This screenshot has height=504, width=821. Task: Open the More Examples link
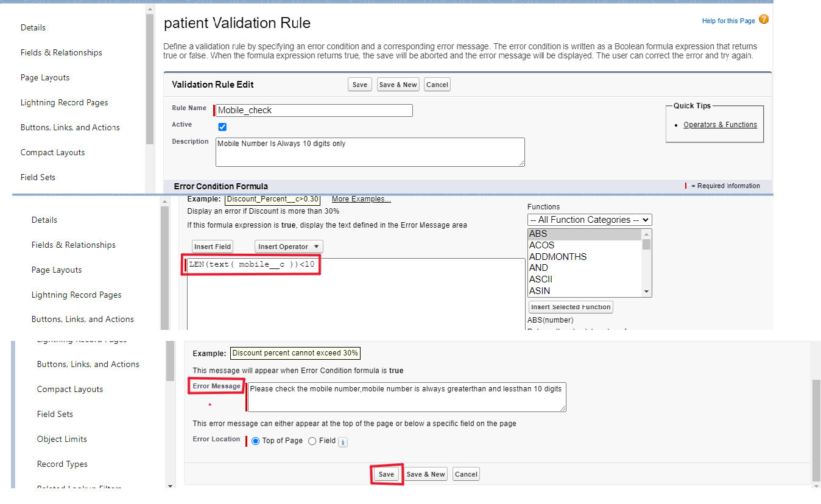[362, 198]
